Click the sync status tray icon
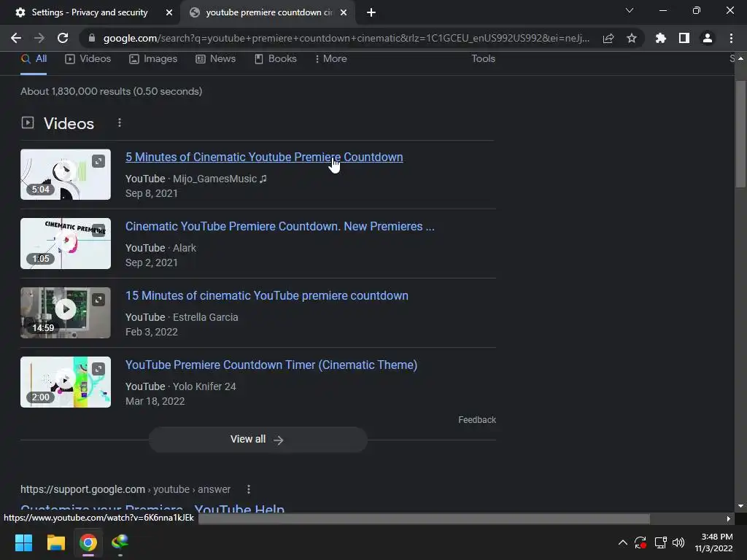Viewport: 747px width, 560px height. click(640, 542)
